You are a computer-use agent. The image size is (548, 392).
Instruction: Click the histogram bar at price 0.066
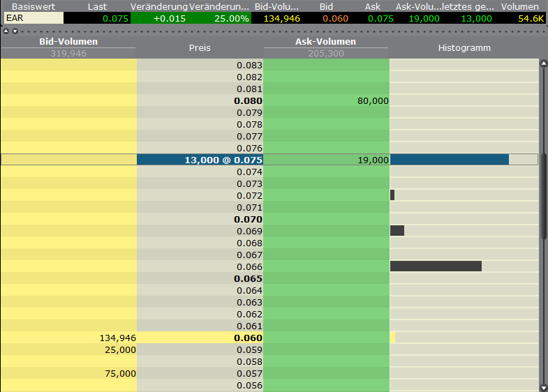point(436,266)
